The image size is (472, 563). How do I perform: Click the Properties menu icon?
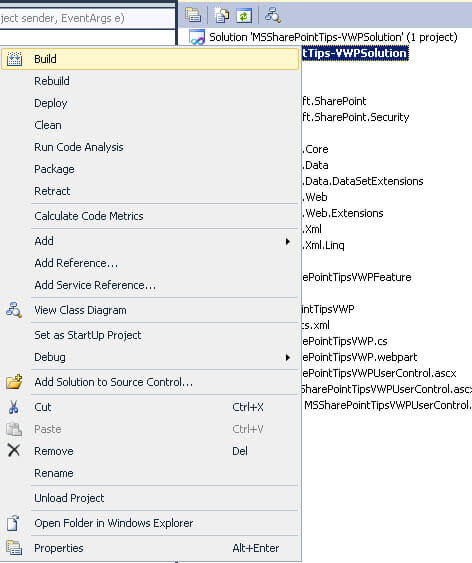[x=14, y=548]
